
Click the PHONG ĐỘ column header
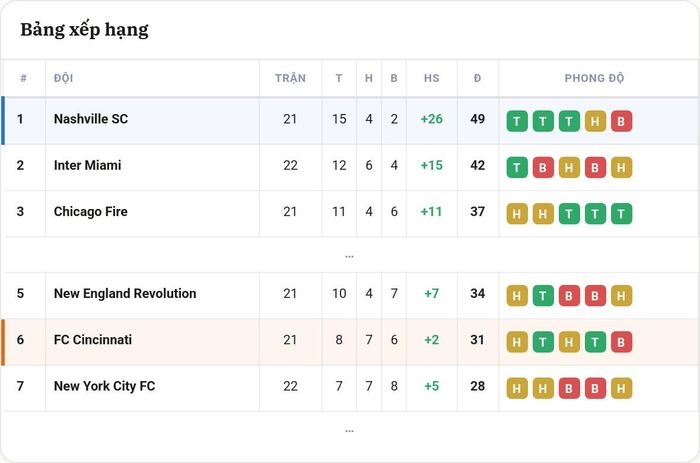594,78
